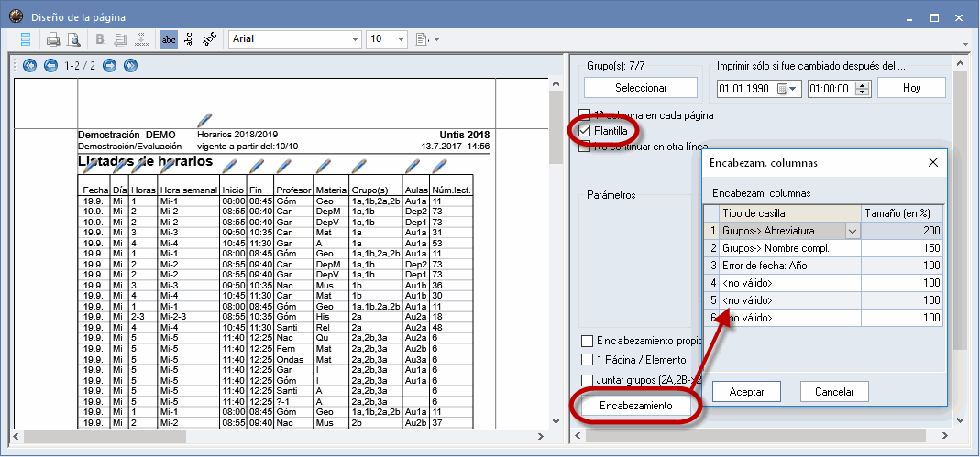Viewport: 980px width, 457px height.
Task: Open Grupos-> Abreviatura cell dropdown
Action: (853, 231)
